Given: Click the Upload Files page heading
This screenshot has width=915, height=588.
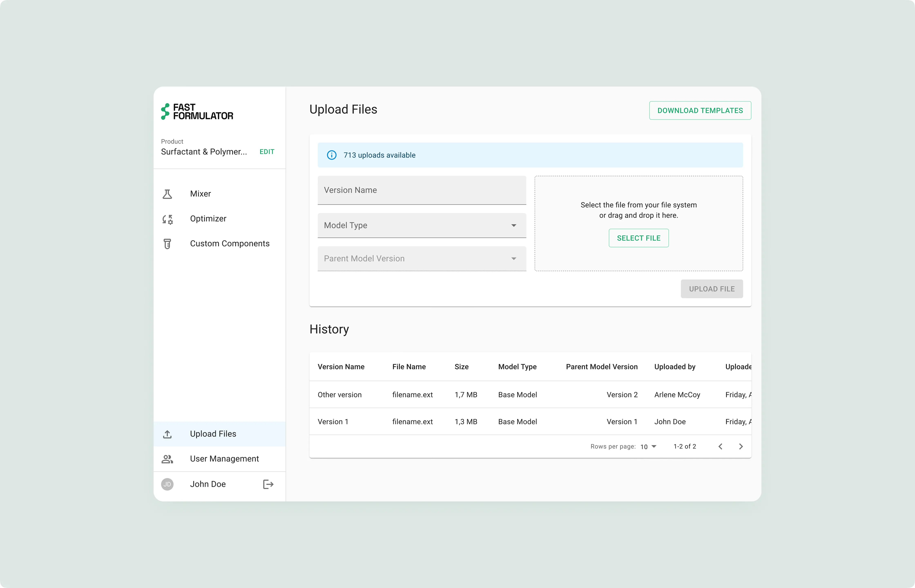Looking at the screenshot, I should point(343,110).
